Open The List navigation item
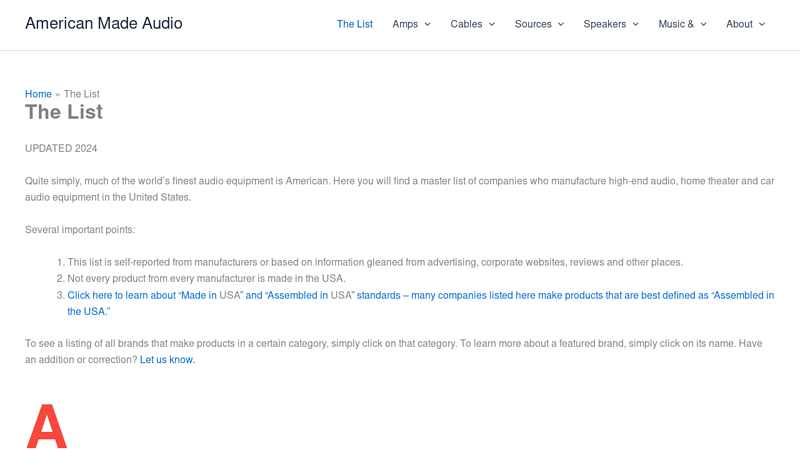The width and height of the screenshot is (800, 450). point(354,24)
